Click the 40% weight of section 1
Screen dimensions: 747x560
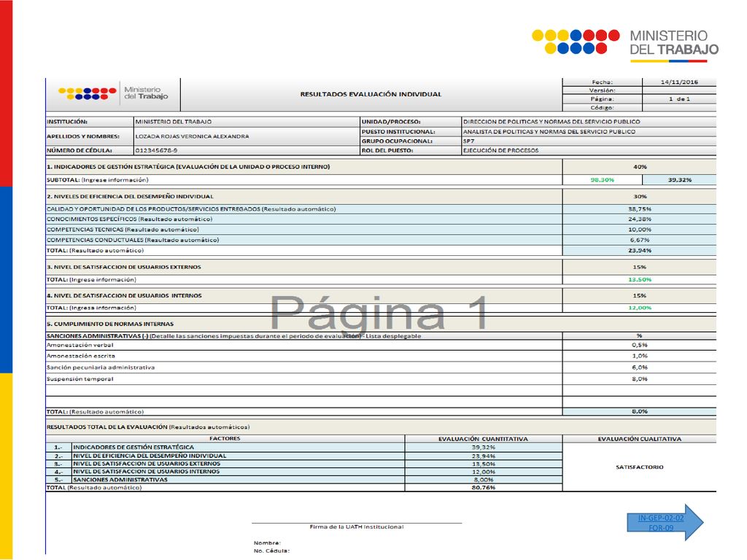(x=640, y=167)
